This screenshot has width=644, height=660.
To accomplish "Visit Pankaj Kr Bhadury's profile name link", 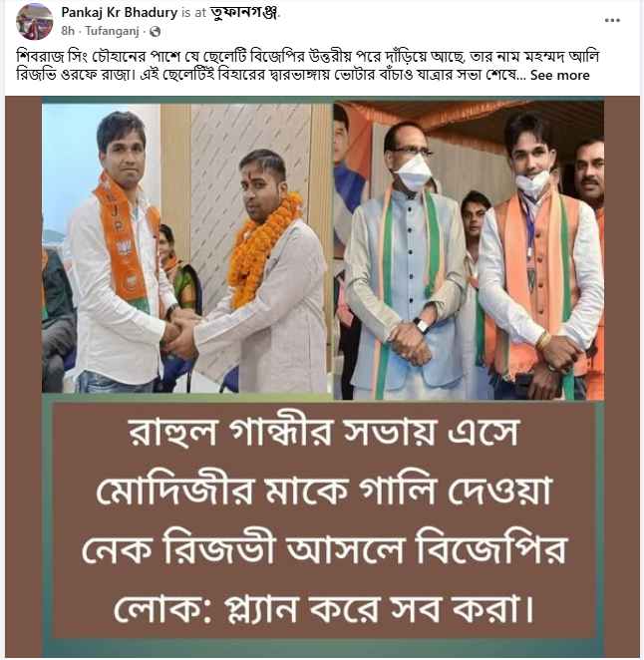I will point(119,13).
